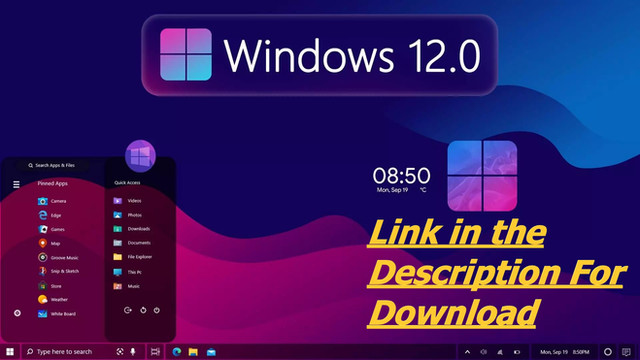
Task: Click the taskbar 'Type here to search' field
Action: point(84,352)
